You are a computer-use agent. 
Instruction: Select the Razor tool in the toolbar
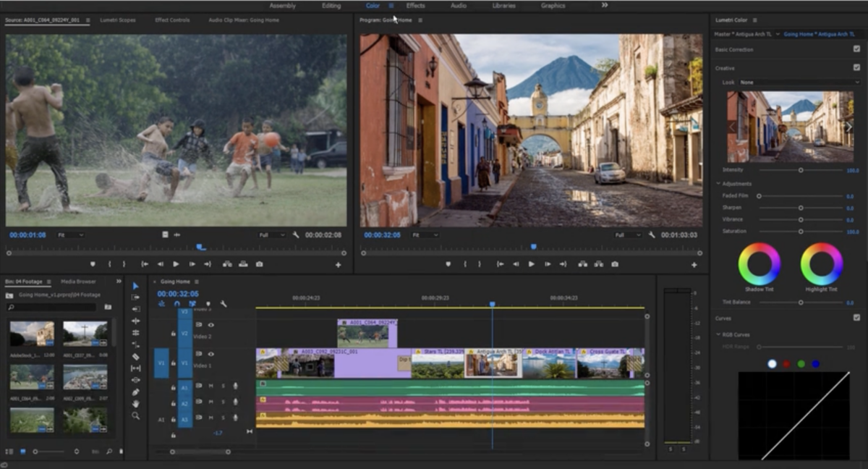pyautogui.click(x=135, y=356)
